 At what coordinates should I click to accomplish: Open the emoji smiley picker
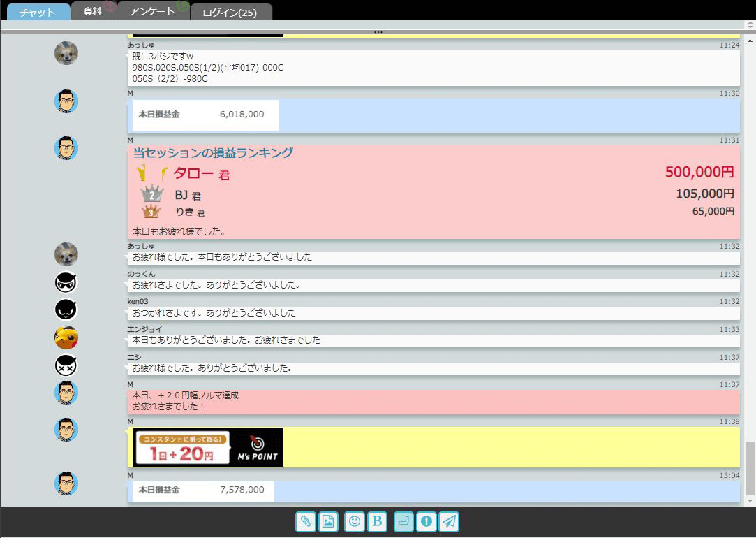(x=355, y=522)
